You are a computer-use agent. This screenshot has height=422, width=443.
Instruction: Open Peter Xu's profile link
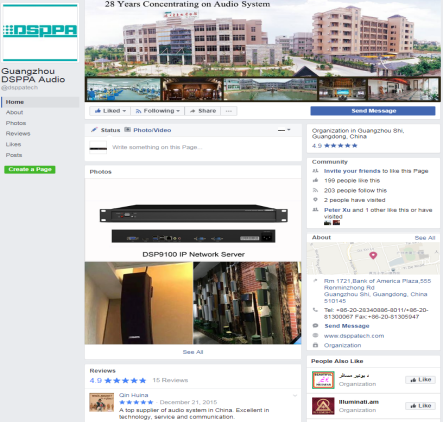click(x=337, y=210)
